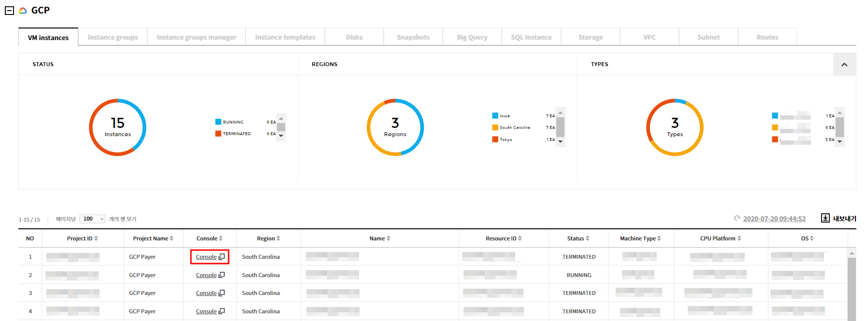Collapse the GCP section with minus icon

click(x=9, y=11)
